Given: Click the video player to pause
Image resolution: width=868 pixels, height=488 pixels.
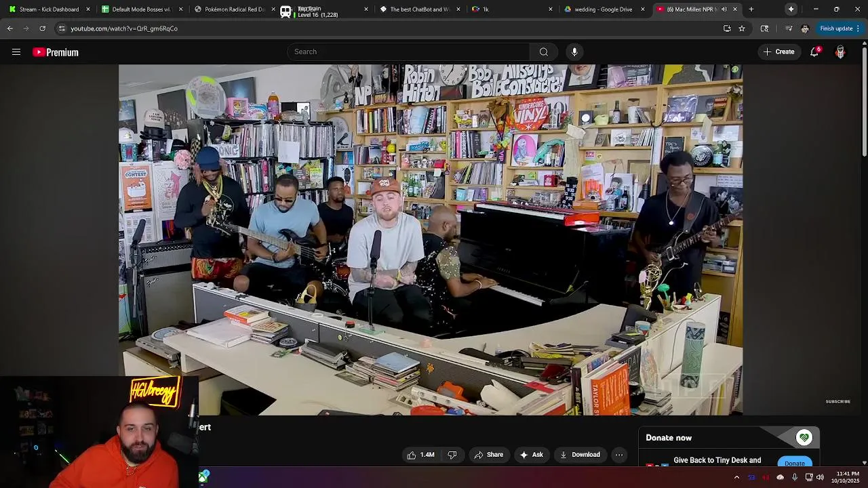Looking at the screenshot, I should click(x=431, y=239).
